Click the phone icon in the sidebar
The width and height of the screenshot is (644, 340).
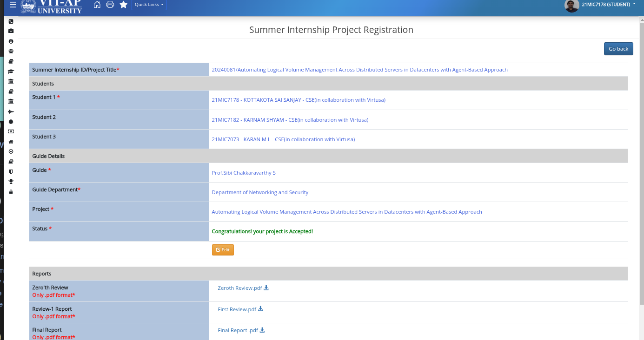coord(11,21)
